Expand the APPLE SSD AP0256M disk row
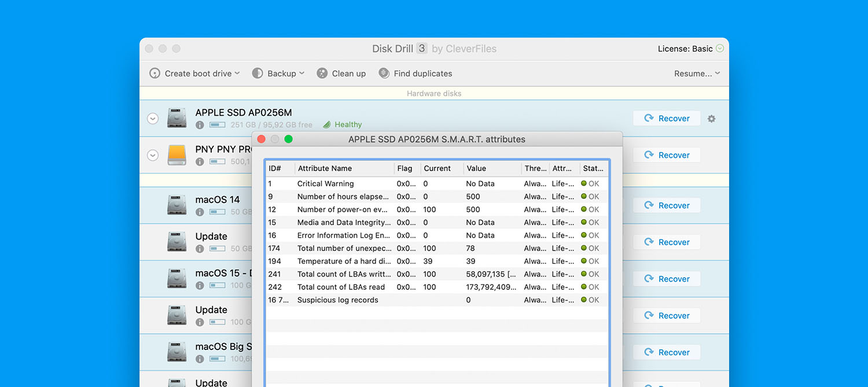Screen dimensions: 868x387 tap(153, 119)
